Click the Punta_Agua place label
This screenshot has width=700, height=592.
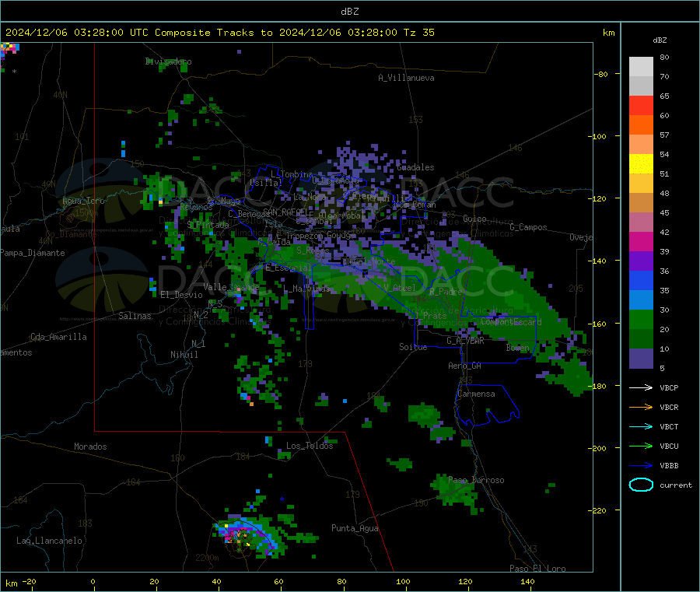click(355, 528)
